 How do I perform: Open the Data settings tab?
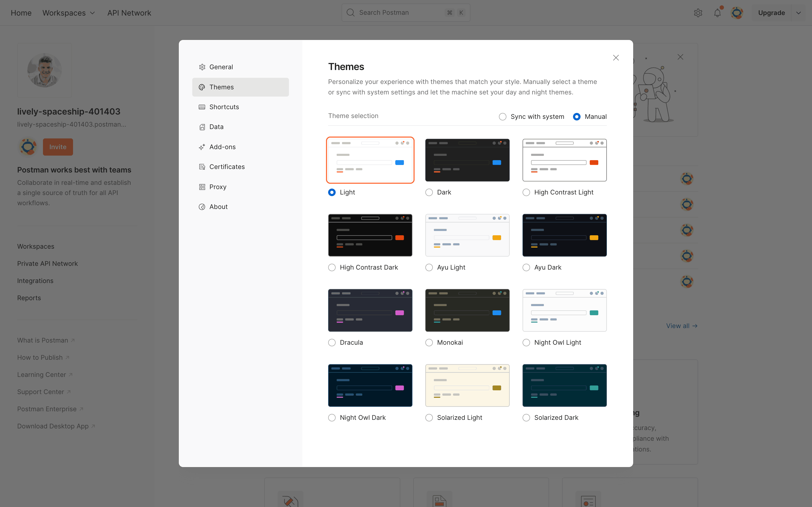pos(216,127)
